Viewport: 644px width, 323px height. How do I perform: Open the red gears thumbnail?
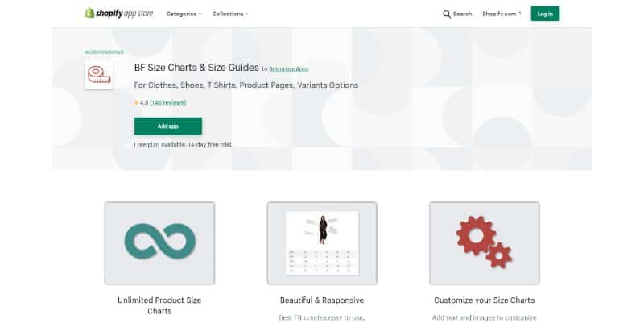485,243
